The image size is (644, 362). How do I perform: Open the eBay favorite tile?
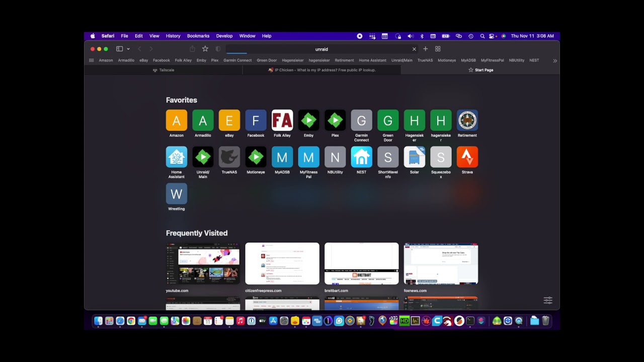[x=229, y=121]
